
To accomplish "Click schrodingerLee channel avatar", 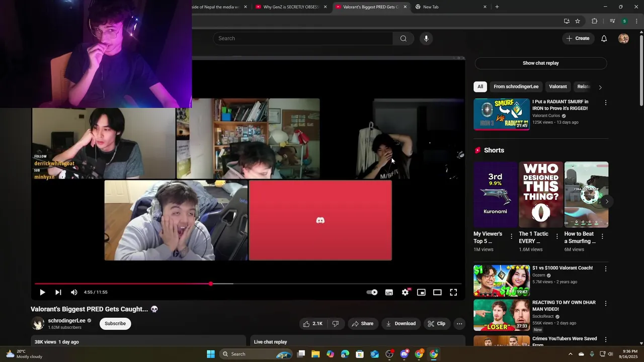I will 38,324.
